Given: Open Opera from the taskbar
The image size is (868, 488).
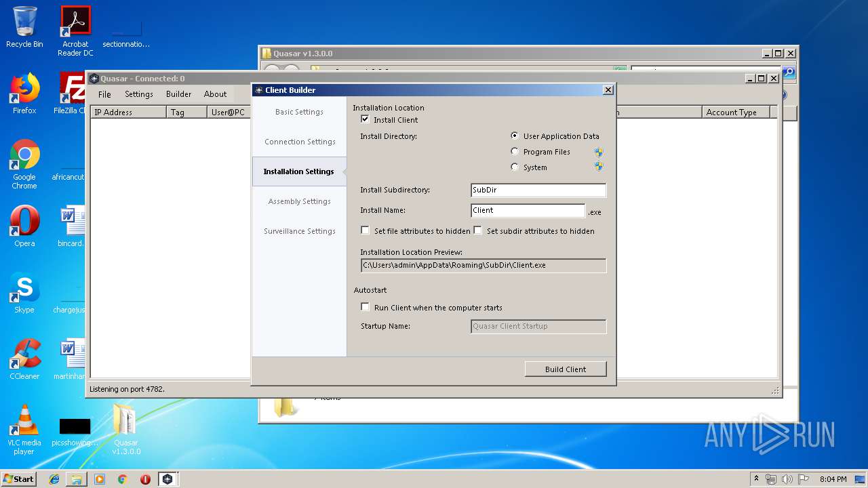Looking at the screenshot, I should tap(145, 479).
